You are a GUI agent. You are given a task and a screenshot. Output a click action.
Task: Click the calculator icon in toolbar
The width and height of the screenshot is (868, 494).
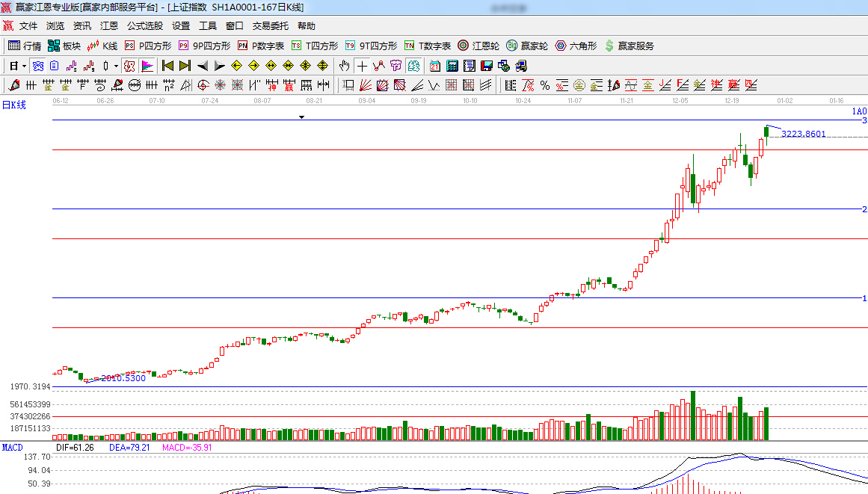point(452,66)
